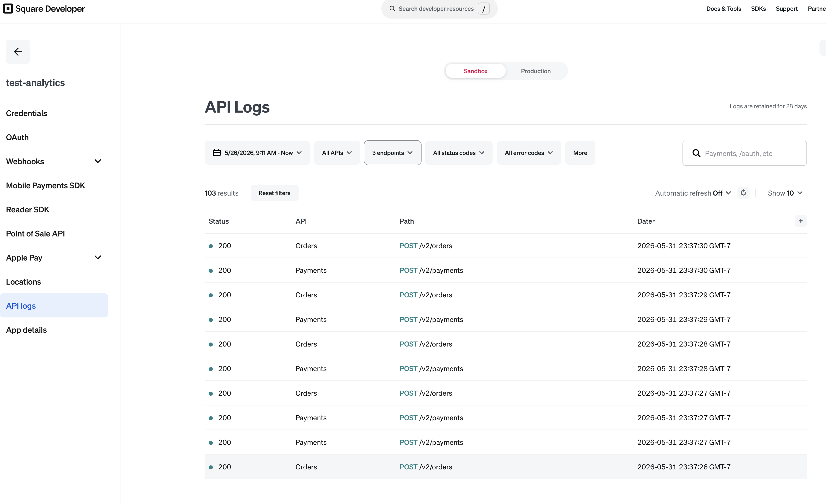This screenshot has height=504, width=826.
Task: Open App details in the sidebar
Action: click(27, 330)
